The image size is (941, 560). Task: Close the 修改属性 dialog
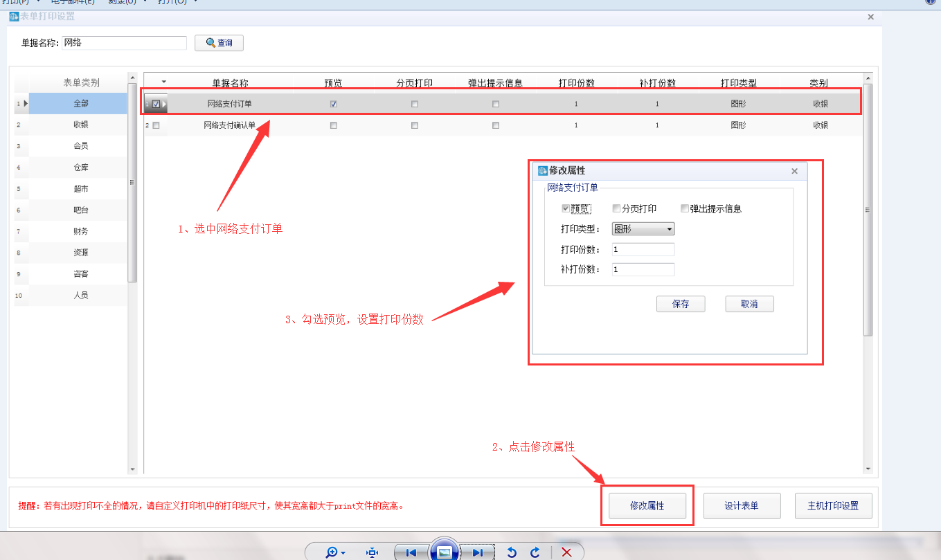(x=794, y=171)
